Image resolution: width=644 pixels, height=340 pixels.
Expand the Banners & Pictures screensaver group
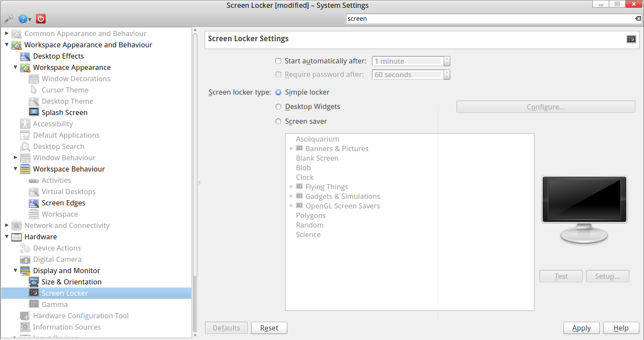point(291,149)
